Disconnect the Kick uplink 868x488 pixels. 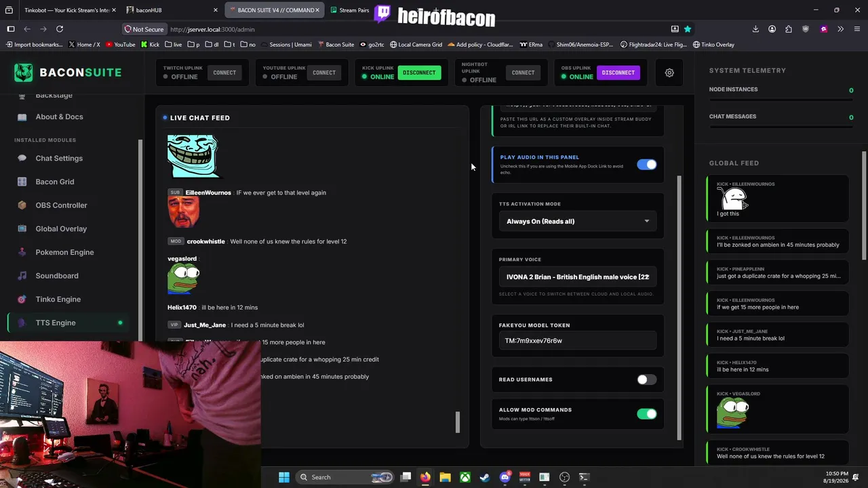pos(419,73)
